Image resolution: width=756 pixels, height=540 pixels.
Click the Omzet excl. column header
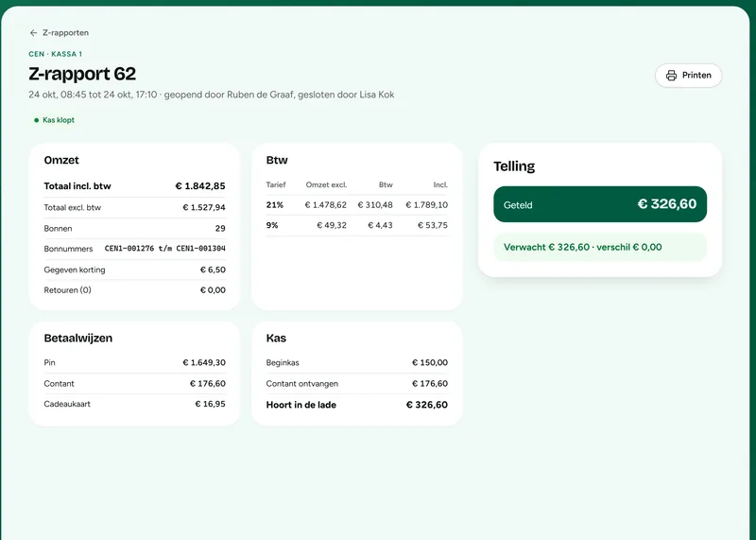[x=326, y=184]
